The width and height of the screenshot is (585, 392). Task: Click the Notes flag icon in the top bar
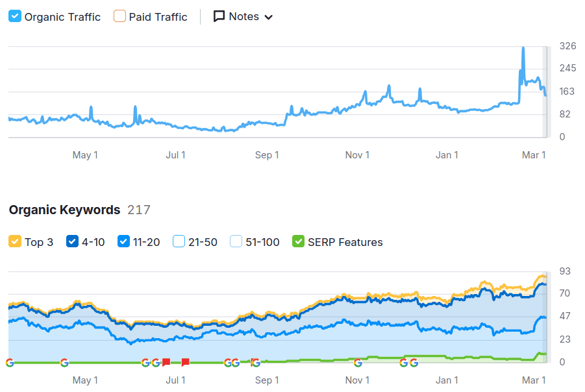point(219,16)
